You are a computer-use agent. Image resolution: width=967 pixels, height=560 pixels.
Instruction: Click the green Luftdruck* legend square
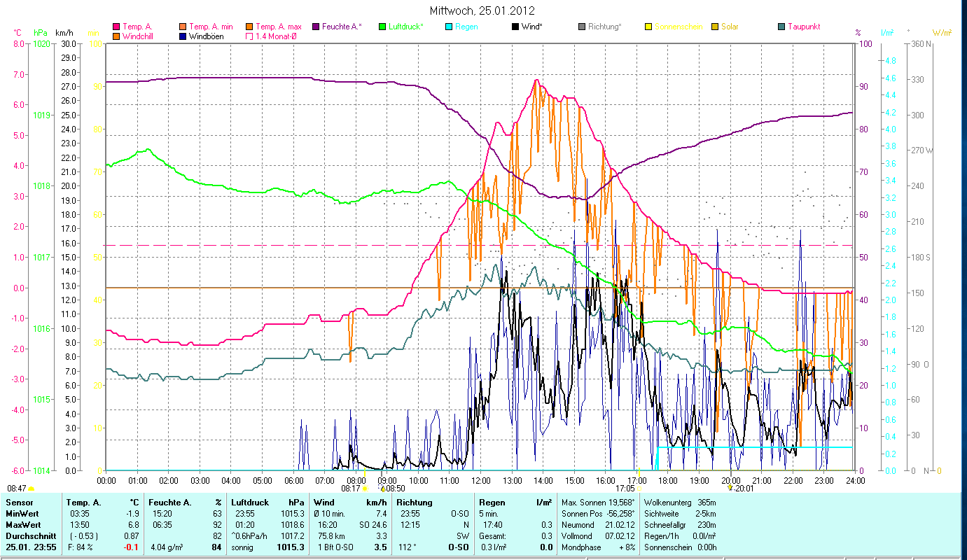(382, 27)
